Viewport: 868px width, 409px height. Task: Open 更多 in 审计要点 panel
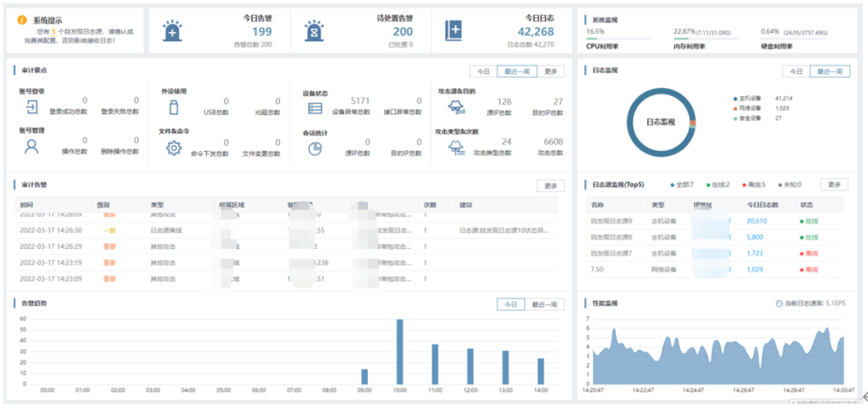[551, 72]
